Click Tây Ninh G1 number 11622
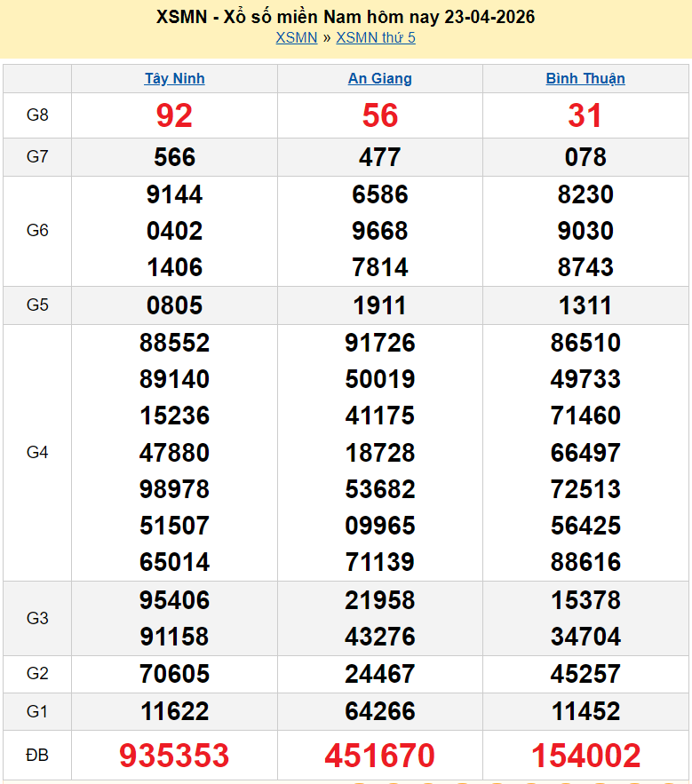This screenshot has height=784, width=692. [174, 711]
